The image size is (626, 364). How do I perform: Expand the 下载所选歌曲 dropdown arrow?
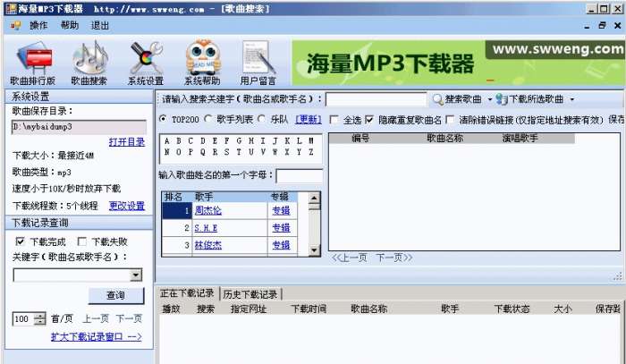[572, 99]
